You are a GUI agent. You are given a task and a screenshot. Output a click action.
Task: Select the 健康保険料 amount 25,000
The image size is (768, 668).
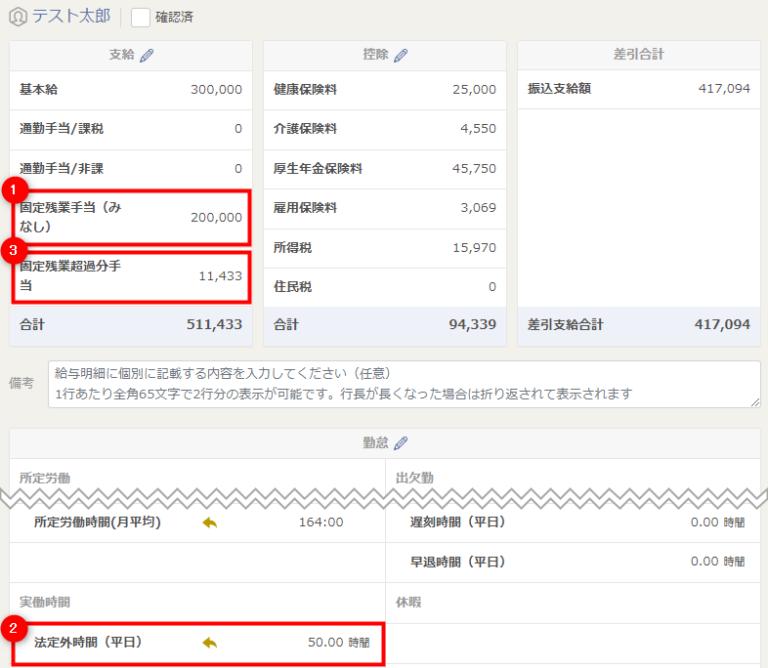click(x=474, y=90)
